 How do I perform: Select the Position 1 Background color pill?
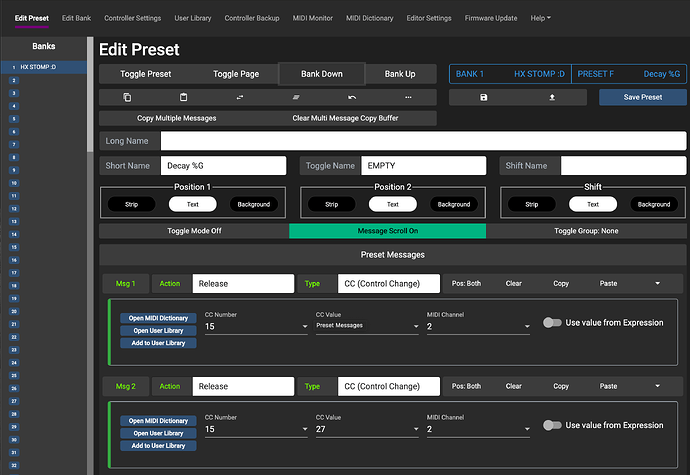tap(253, 204)
